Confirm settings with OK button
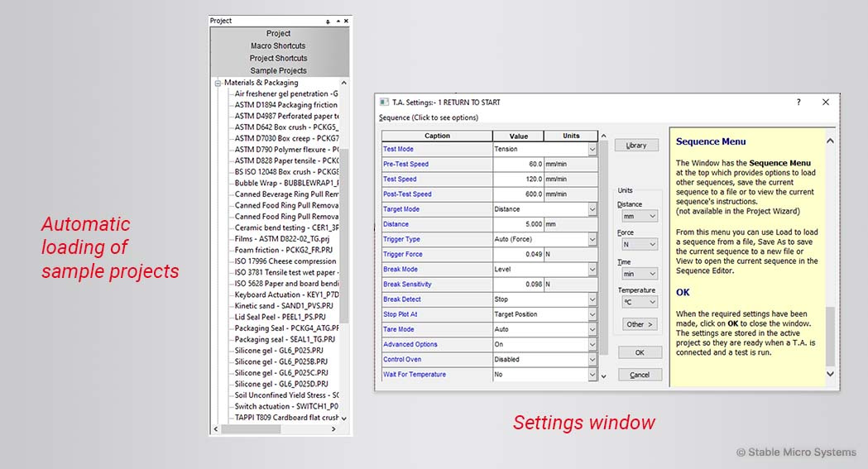The image size is (868, 469). (x=640, y=353)
